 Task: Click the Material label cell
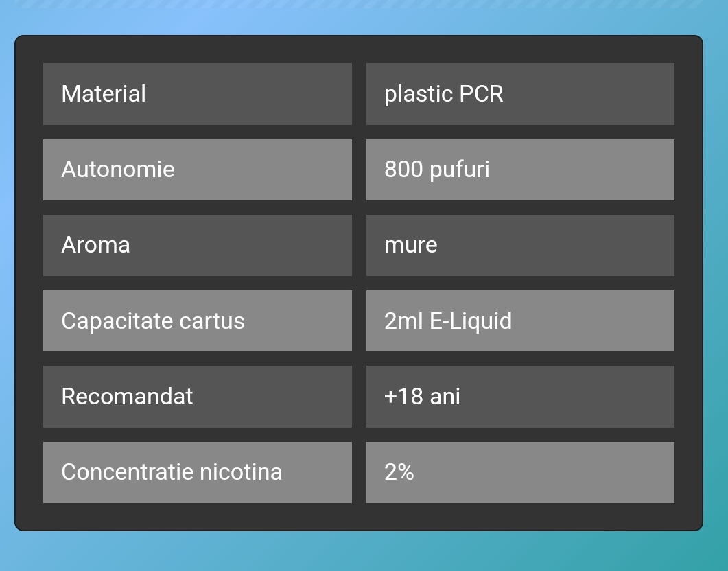point(198,94)
